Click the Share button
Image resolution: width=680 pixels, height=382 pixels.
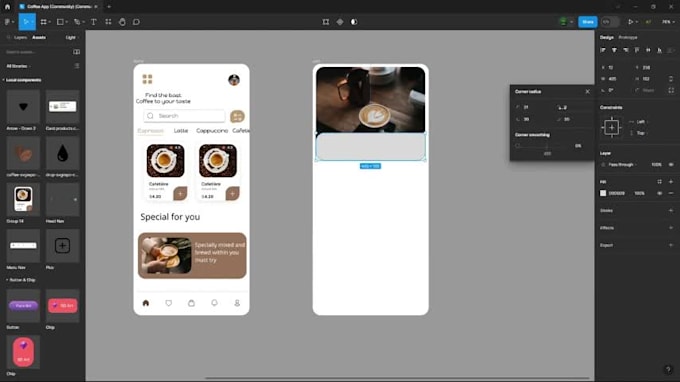click(588, 22)
